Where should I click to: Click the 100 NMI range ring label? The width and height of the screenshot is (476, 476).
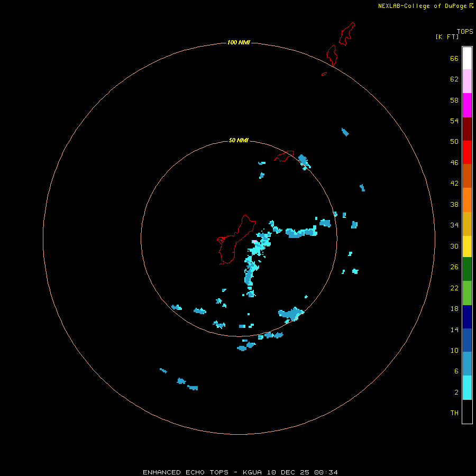point(239,42)
